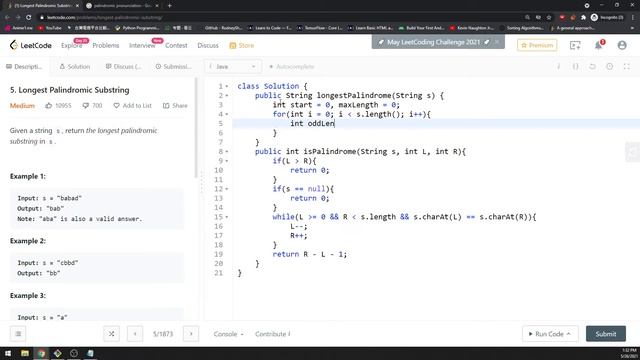This screenshot has height=360, width=640.
Task: Open the editor settings icon
Action: (x=609, y=67)
